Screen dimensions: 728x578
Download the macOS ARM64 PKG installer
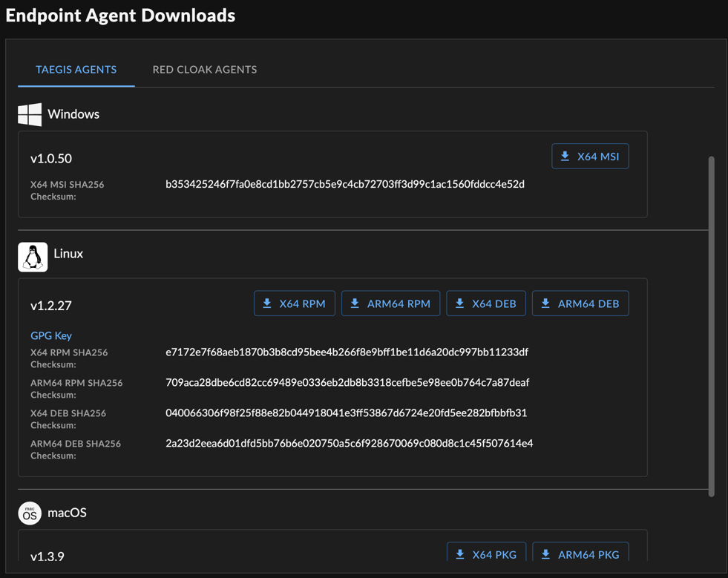pos(581,553)
